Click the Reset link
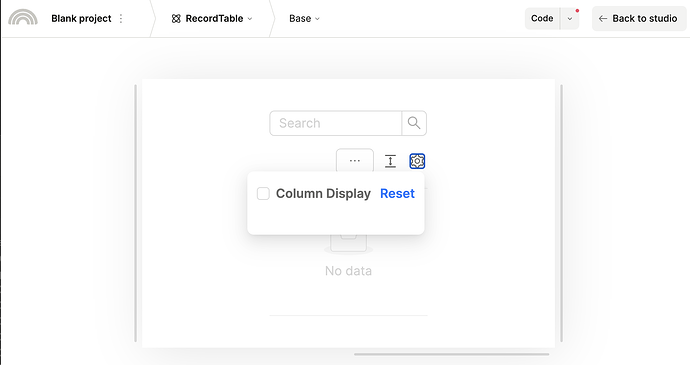This screenshot has width=690, height=365. (397, 193)
